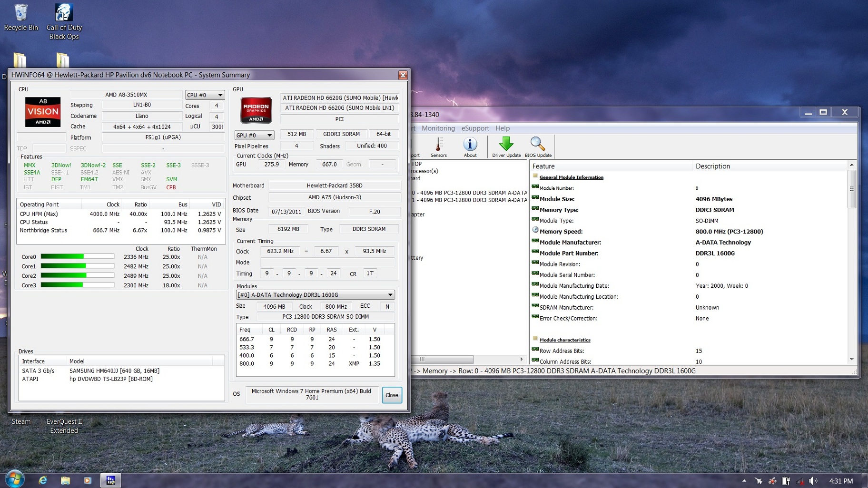Image resolution: width=868 pixels, height=488 pixels.
Task: Click the network signal tray icon
Action: coord(800,481)
